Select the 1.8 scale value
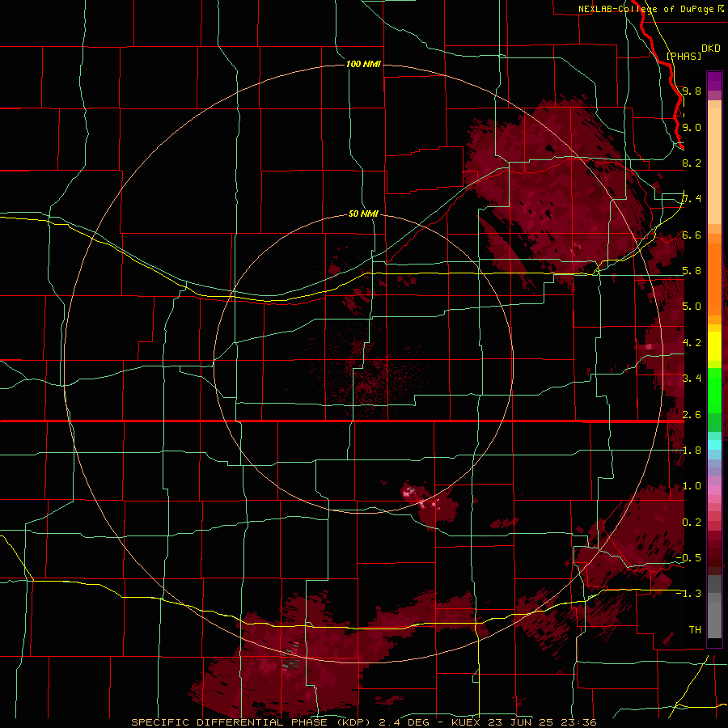The height and width of the screenshot is (728, 728). click(x=692, y=451)
